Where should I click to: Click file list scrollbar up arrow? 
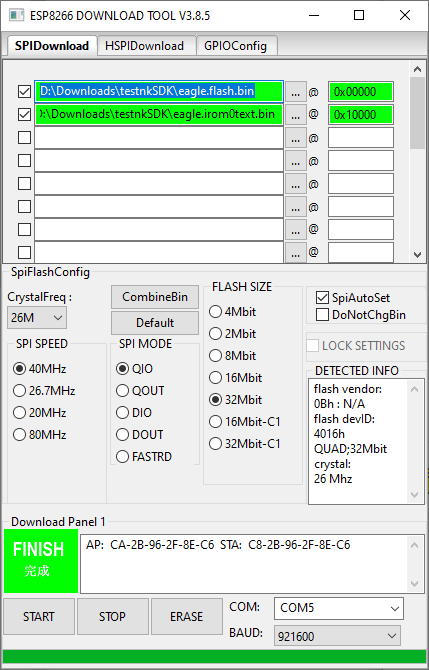(x=417, y=69)
